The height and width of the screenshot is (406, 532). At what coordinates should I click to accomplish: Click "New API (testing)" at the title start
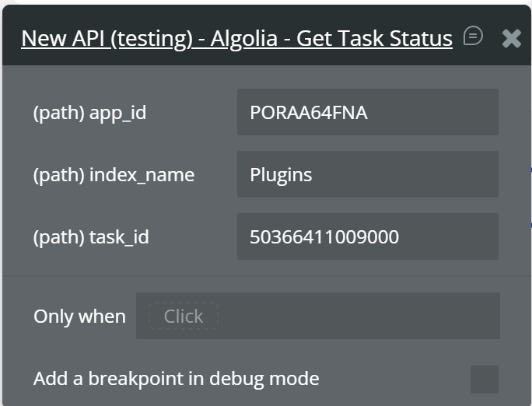click(x=107, y=38)
